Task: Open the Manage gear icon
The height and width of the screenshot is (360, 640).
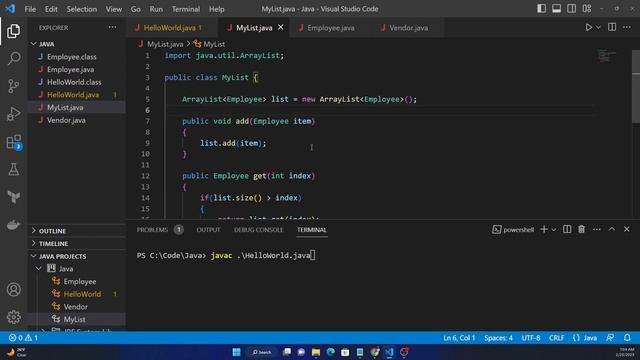Action: point(13,317)
